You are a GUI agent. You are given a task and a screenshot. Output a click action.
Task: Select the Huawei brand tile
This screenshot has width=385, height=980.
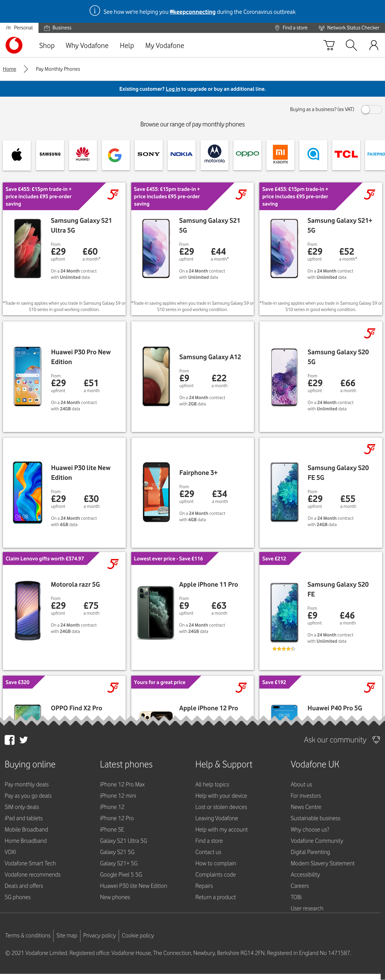[82, 154]
